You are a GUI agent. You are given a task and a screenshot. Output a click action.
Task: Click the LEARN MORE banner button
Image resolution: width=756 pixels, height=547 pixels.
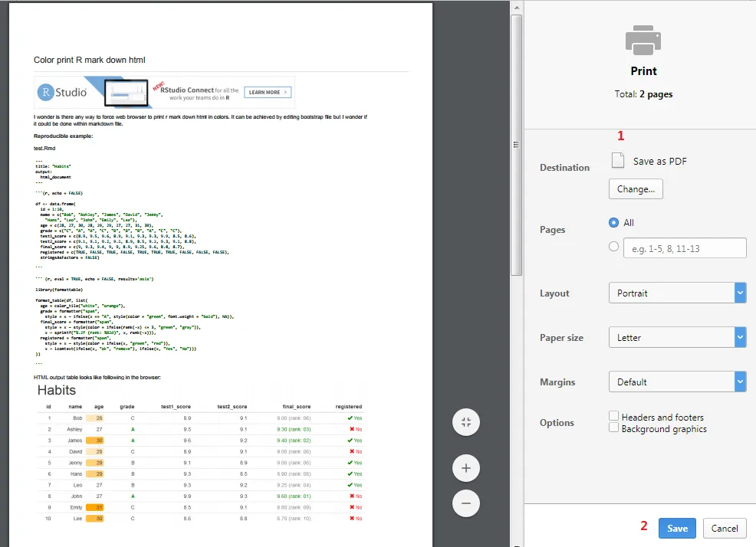click(268, 92)
